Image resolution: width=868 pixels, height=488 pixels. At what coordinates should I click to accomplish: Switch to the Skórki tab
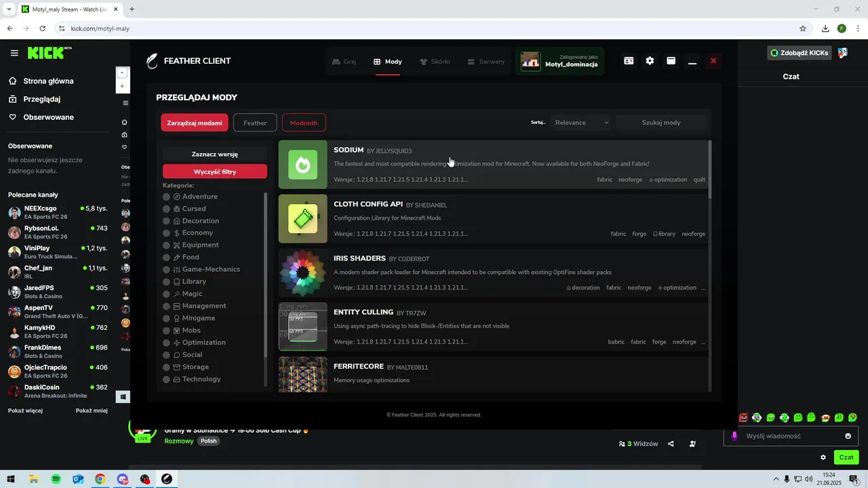click(435, 62)
